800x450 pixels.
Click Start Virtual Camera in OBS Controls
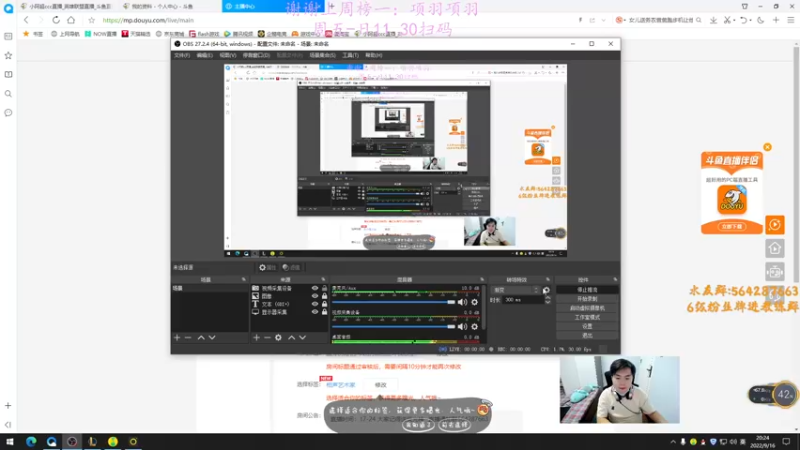pos(587,308)
